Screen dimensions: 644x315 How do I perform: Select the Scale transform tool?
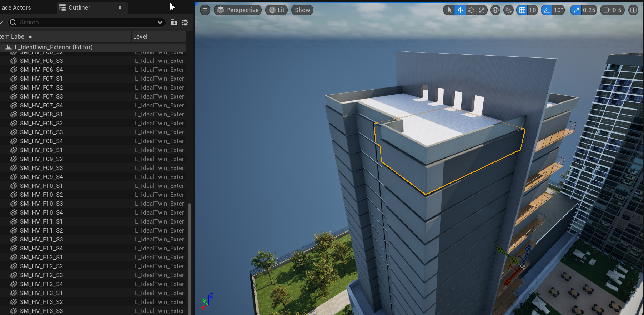(x=482, y=10)
